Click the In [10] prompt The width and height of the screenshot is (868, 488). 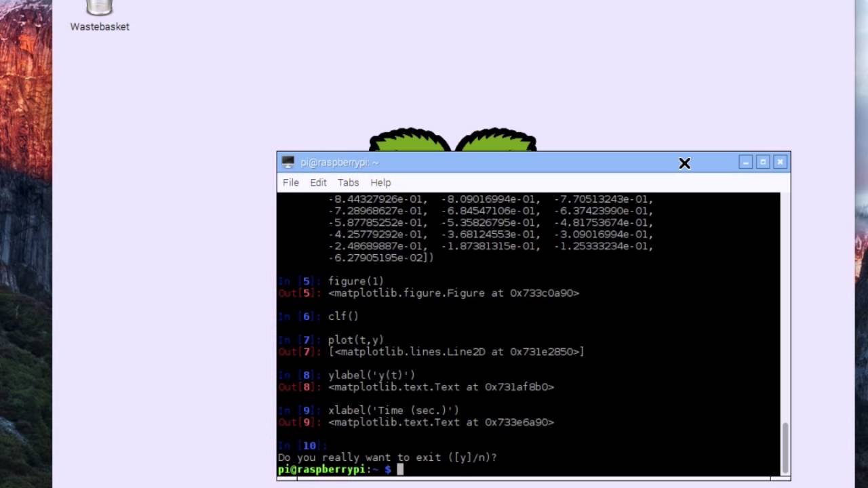(302, 446)
